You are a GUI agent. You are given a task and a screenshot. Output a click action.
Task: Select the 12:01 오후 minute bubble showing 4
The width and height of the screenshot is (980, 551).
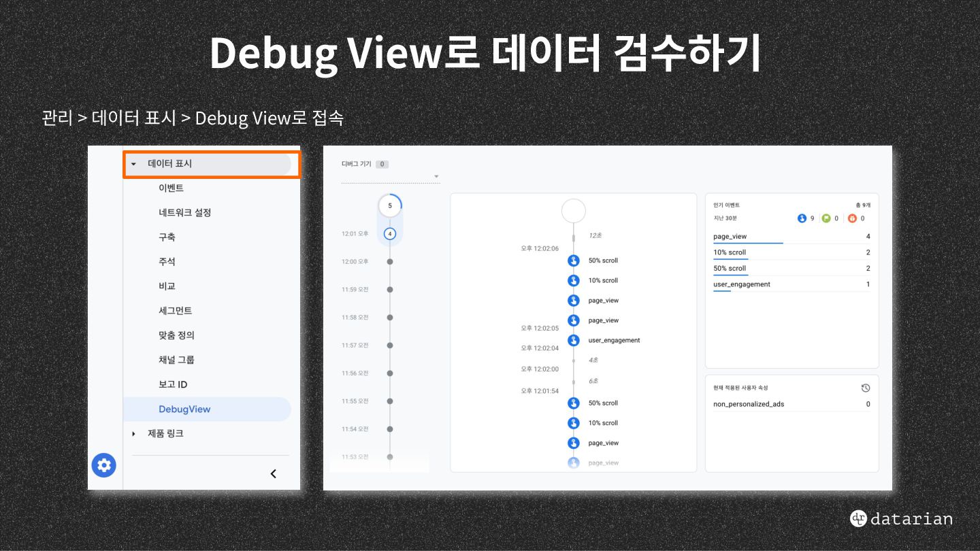pos(390,233)
